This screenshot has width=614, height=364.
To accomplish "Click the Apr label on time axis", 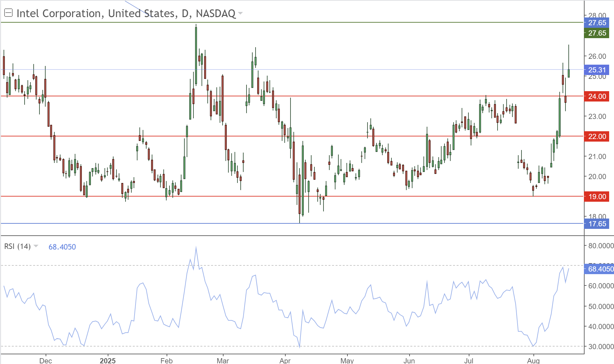I will point(285,360).
